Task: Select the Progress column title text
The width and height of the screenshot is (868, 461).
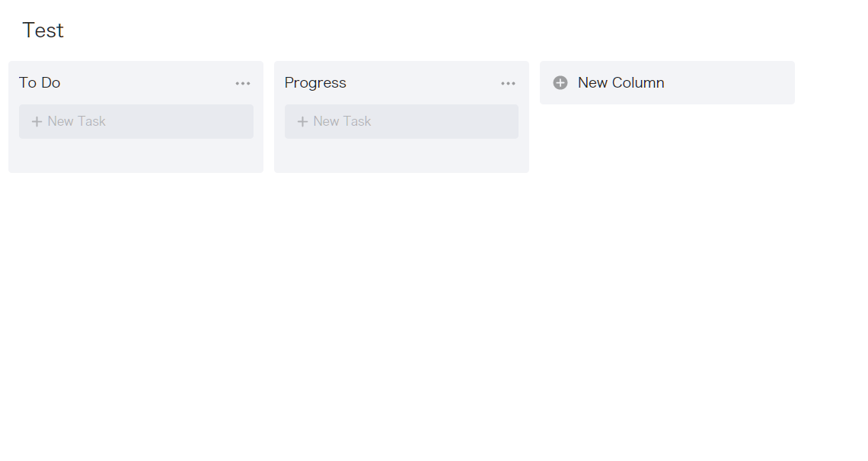Action: click(315, 83)
